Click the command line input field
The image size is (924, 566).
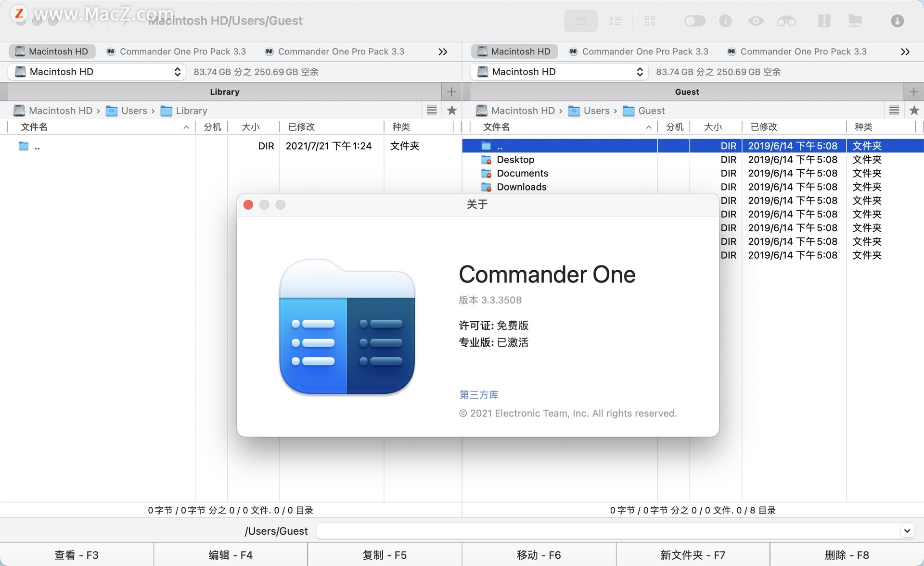(x=606, y=531)
